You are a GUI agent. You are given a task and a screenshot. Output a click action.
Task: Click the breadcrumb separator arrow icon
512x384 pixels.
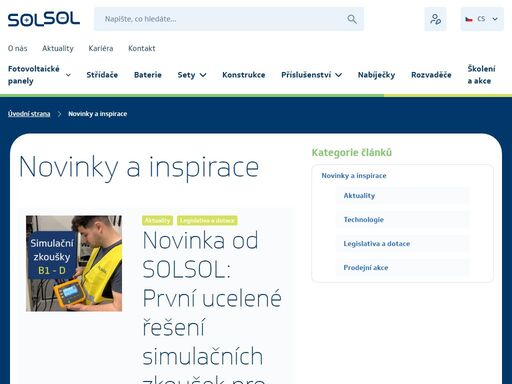point(59,114)
